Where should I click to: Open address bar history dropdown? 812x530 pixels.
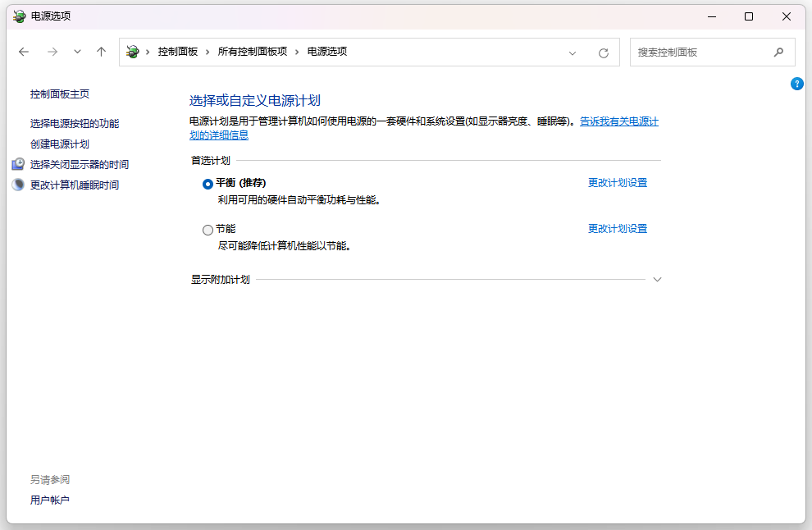click(573, 53)
